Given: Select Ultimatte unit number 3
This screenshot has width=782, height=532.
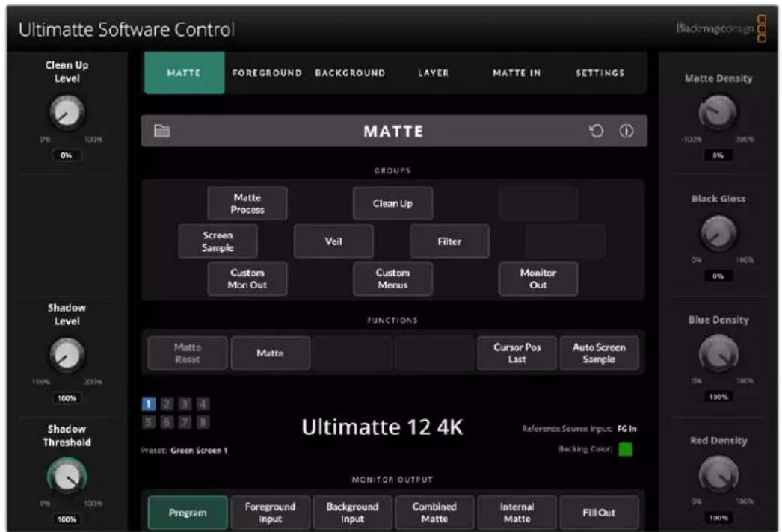Looking at the screenshot, I should point(185,404).
